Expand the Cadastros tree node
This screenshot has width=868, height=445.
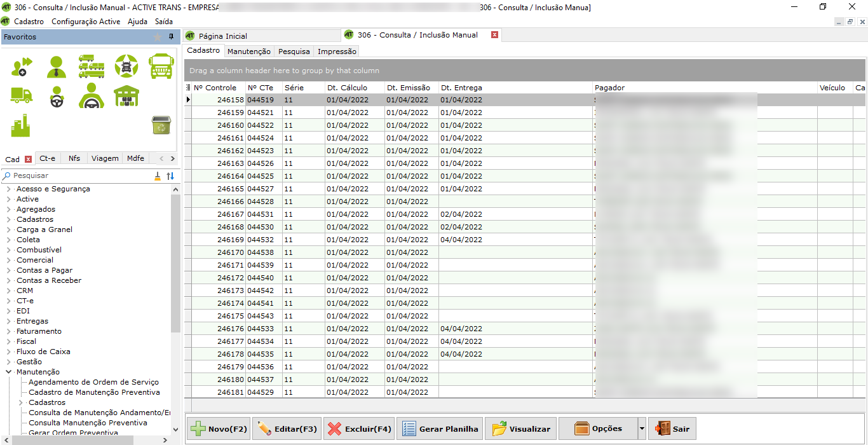(x=8, y=219)
